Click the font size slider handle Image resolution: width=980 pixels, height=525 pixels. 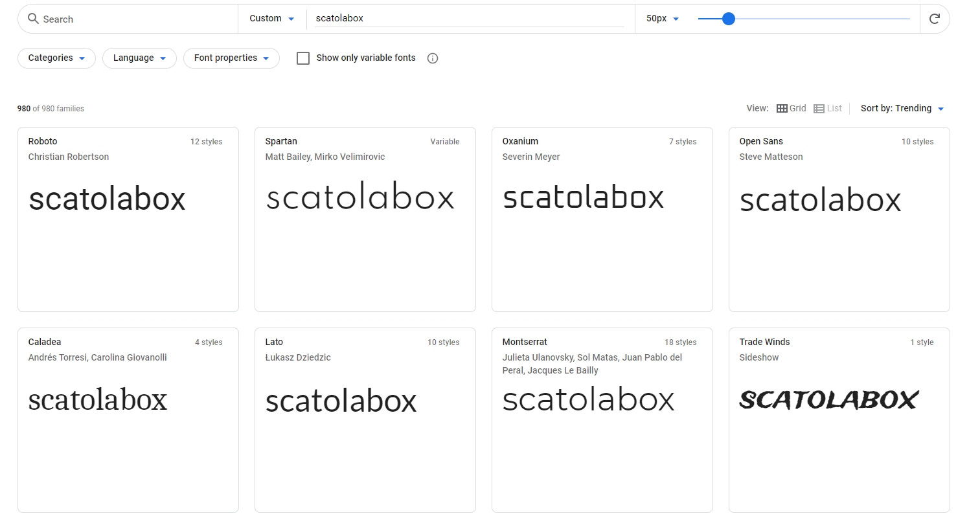[x=728, y=19]
